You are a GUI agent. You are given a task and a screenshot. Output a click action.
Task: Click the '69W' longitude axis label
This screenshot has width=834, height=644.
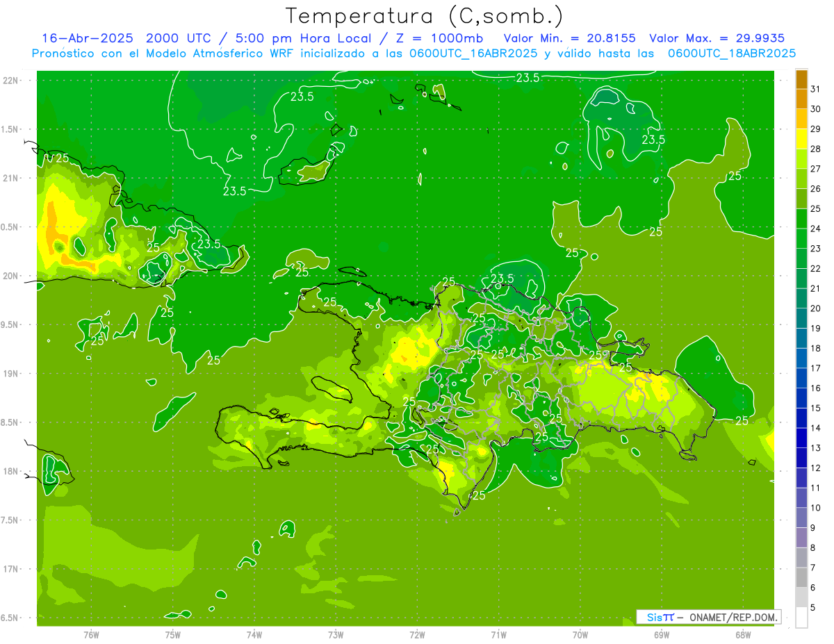pos(662,635)
